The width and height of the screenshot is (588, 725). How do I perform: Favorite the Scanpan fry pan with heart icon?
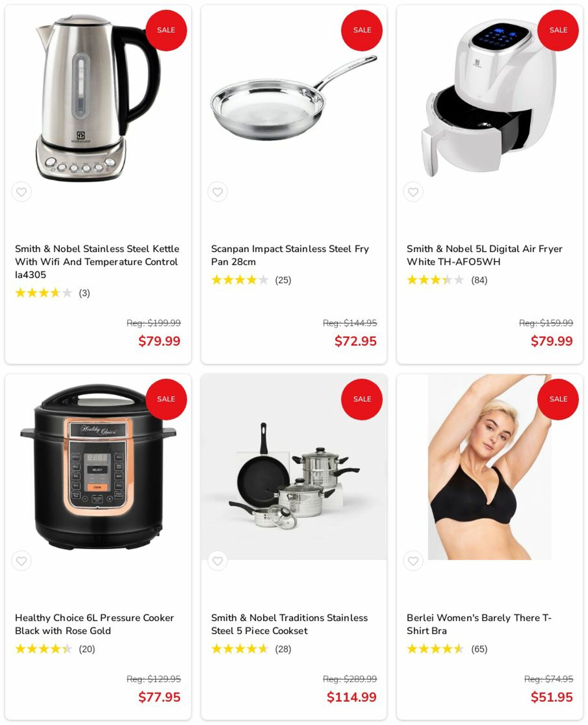click(217, 192)
